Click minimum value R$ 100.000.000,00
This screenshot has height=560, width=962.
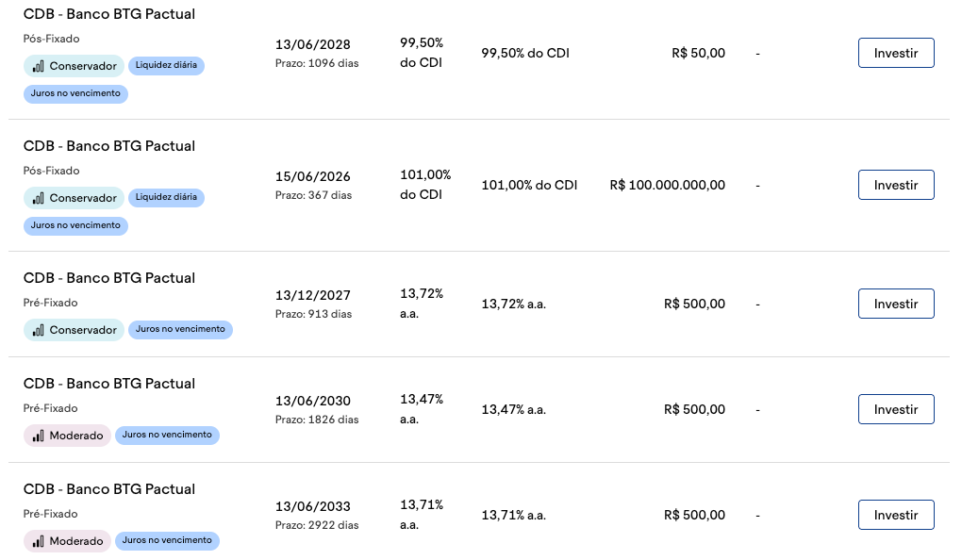tap(668, 185)
